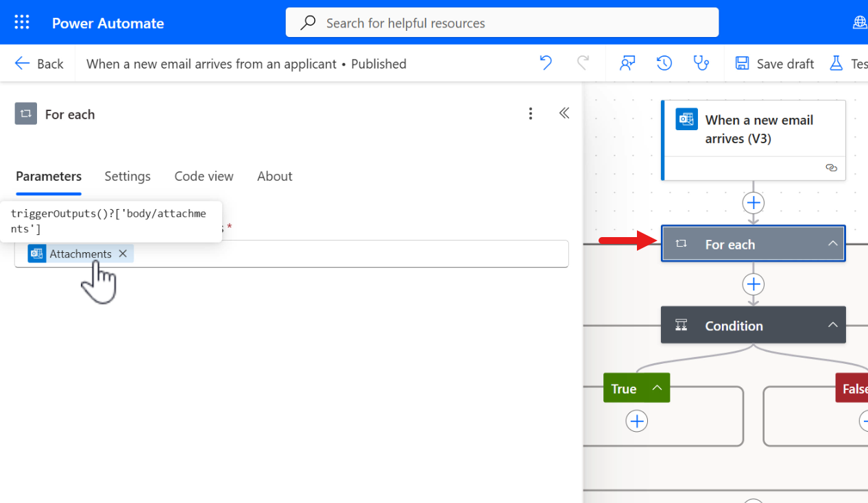Click the Undo arrow icon
This screenshot has width=868, height=503.
click(546, 63)
